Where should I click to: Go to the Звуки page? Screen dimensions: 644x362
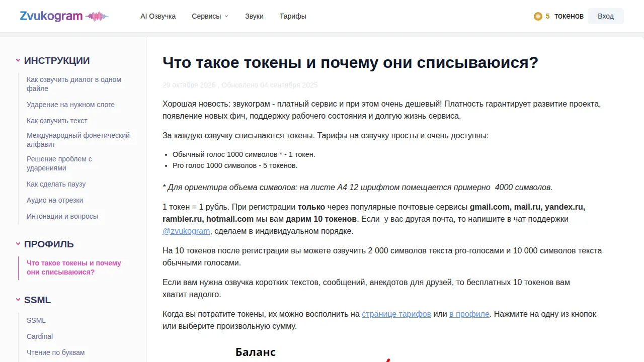(254, 16)
